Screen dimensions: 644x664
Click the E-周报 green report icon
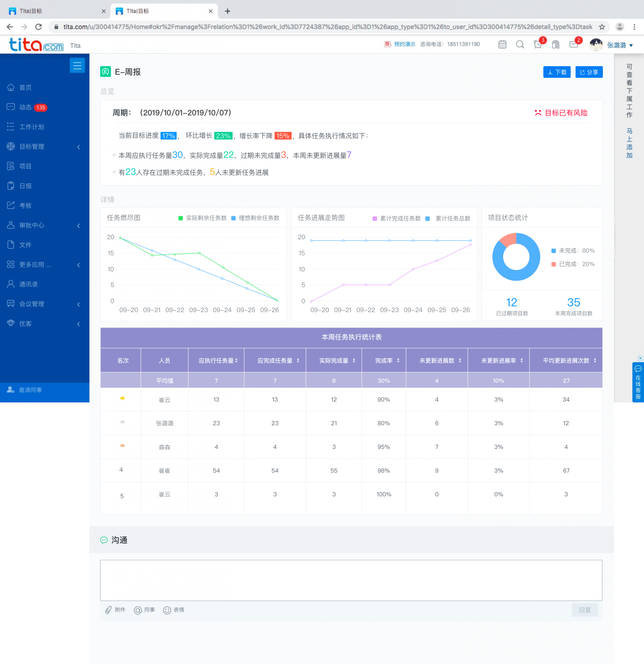pyautogui.click(x=105, y=72)
